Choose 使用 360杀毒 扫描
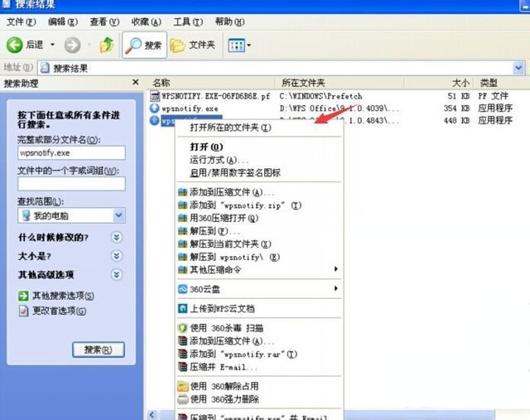Viewport: 530px width, 420px height. pos(259,328)
